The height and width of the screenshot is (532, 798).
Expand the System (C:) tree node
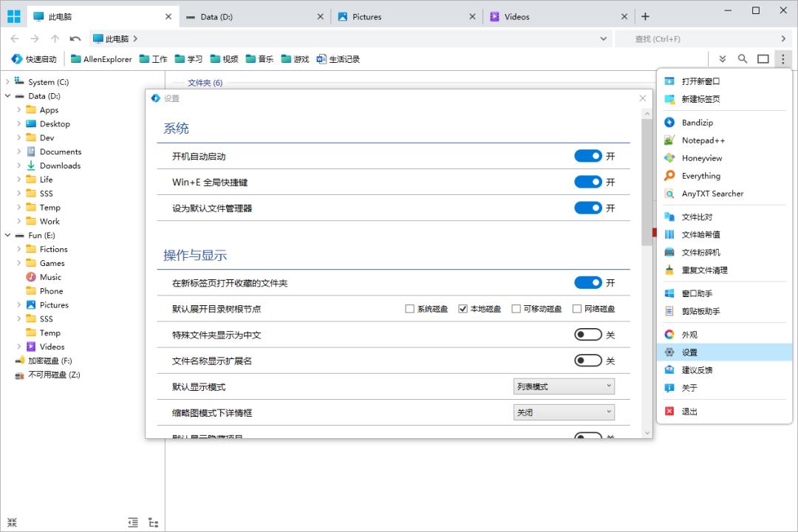click(x=7, y=81)
